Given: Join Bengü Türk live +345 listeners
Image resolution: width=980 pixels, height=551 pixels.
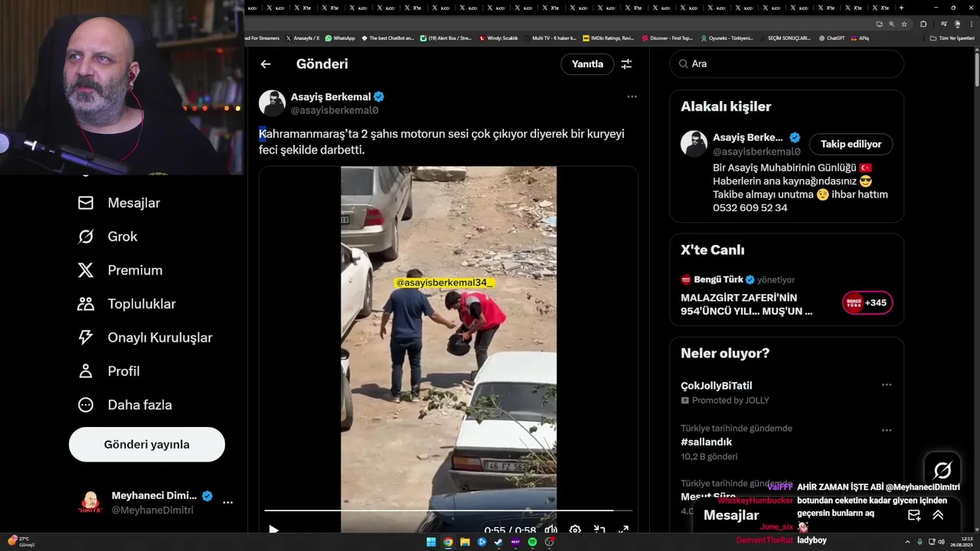Looking at the screenshot, I should [x=867, y=303].
